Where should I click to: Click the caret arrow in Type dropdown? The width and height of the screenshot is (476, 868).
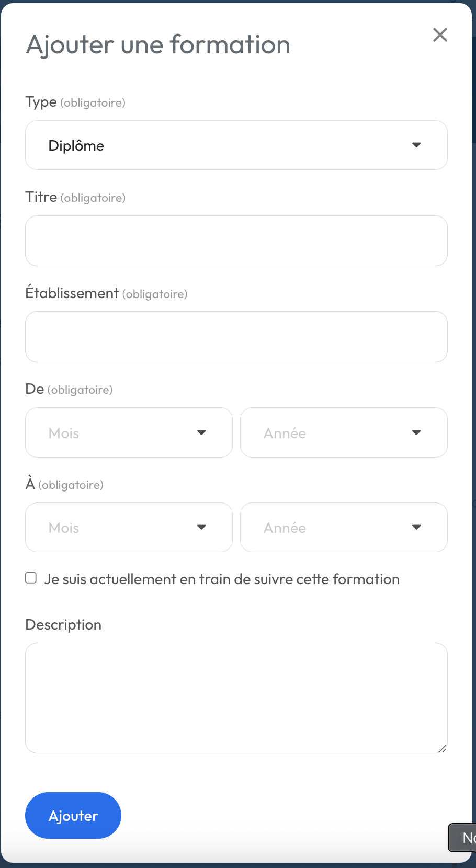[416, 145]
